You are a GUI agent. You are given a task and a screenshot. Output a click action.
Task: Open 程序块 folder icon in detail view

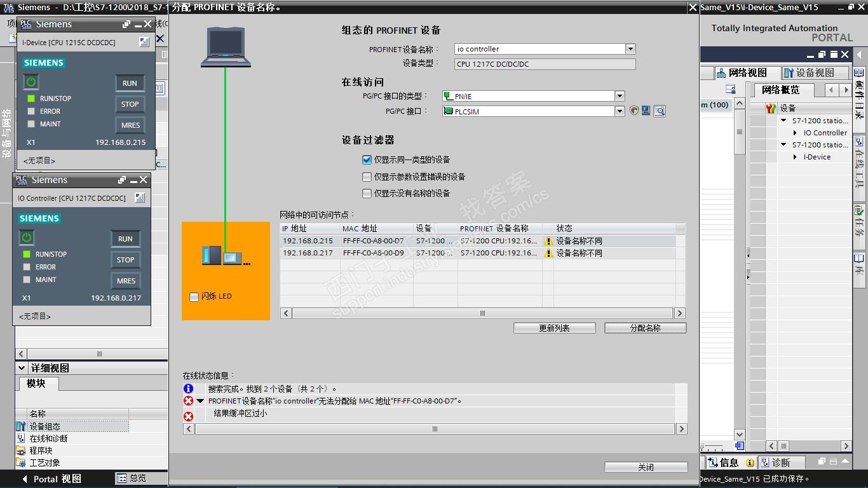(x=20, y=451)
